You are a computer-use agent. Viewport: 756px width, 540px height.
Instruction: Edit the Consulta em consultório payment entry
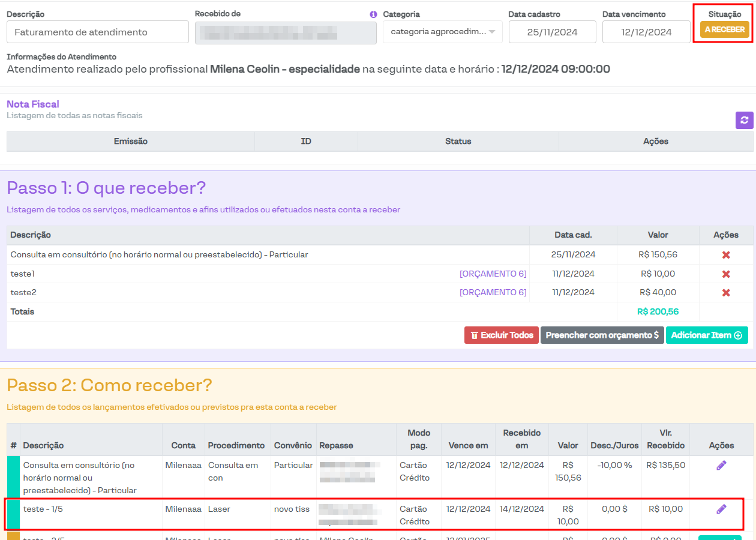coord(721,466)
